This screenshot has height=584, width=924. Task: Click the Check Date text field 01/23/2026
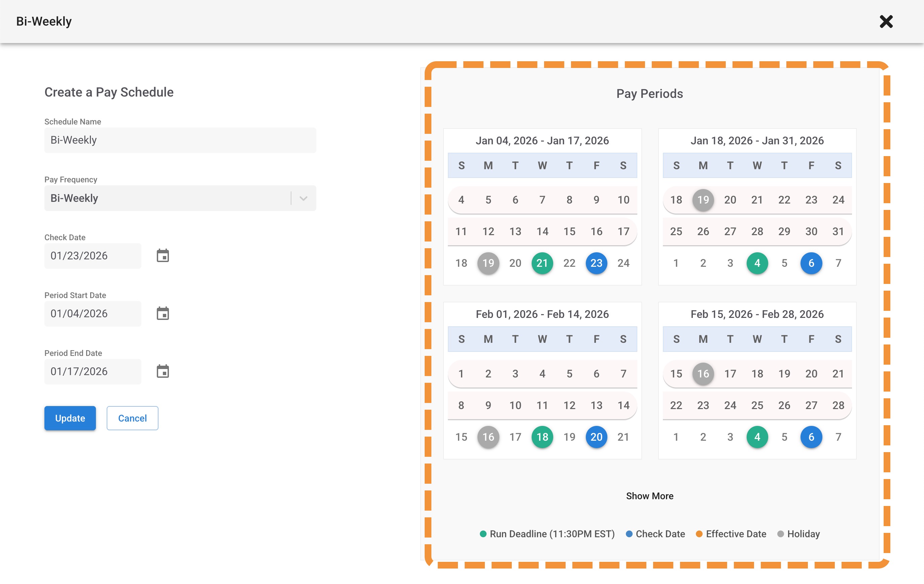tap(93, 256)
